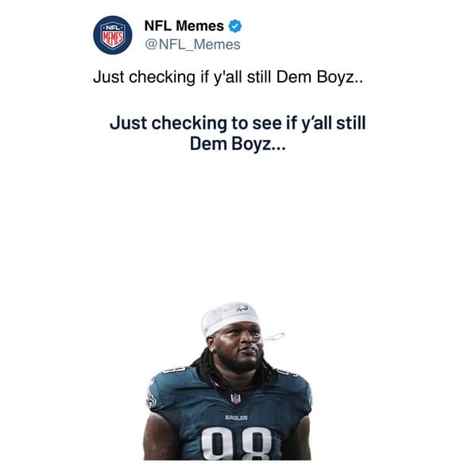Open the NFL Memes profile avatar
This screenshot has height=476, width=476.
click(113, 35)
